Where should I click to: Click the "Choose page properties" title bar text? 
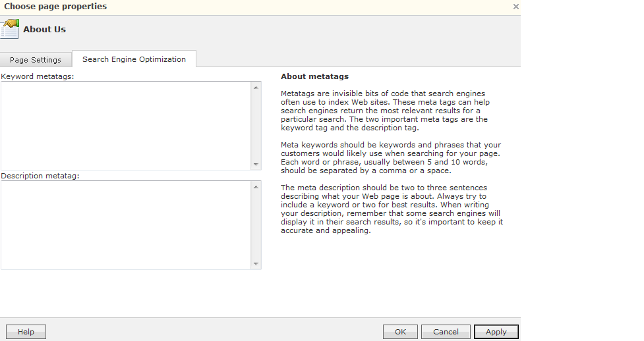click(55, 7)
